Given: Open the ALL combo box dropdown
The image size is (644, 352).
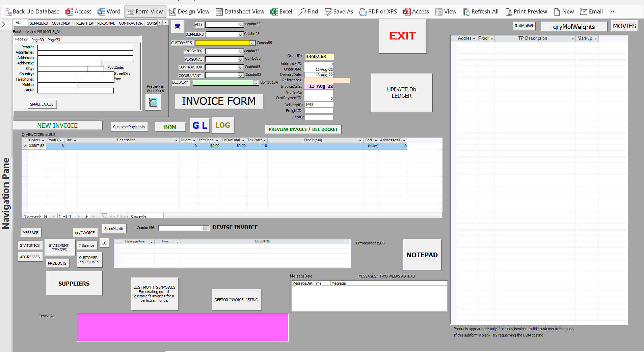Looking at the screenshot, I should click(x=241, y=25).
